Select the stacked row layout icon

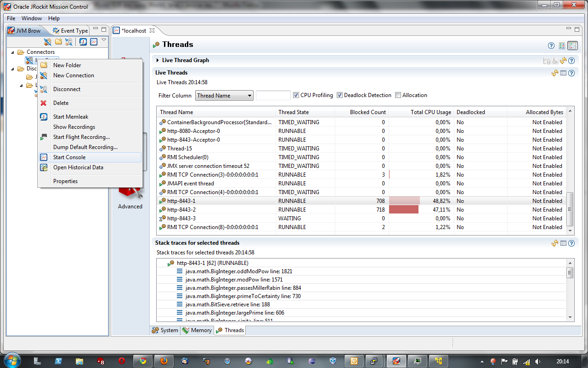[x=572, y=46]
